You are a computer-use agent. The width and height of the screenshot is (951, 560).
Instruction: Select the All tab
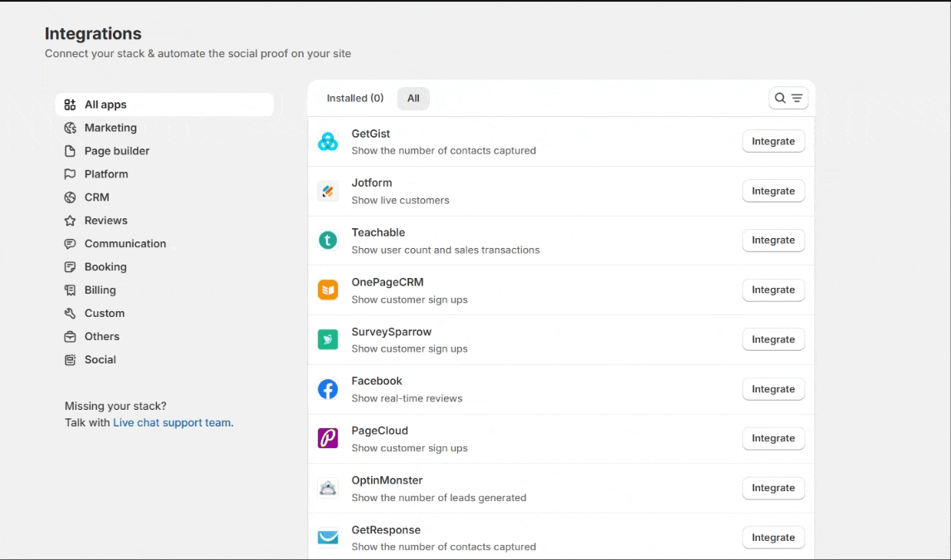pyautogui.click(x=413, y=98)
